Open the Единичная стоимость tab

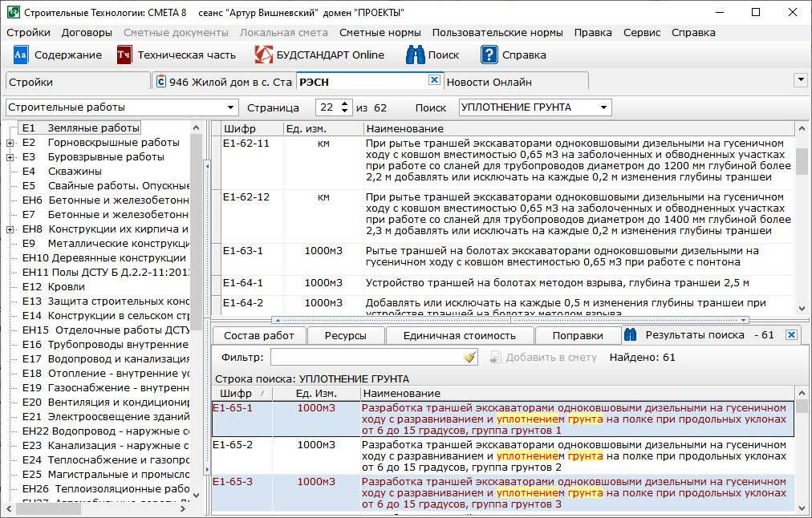[459, 335]
